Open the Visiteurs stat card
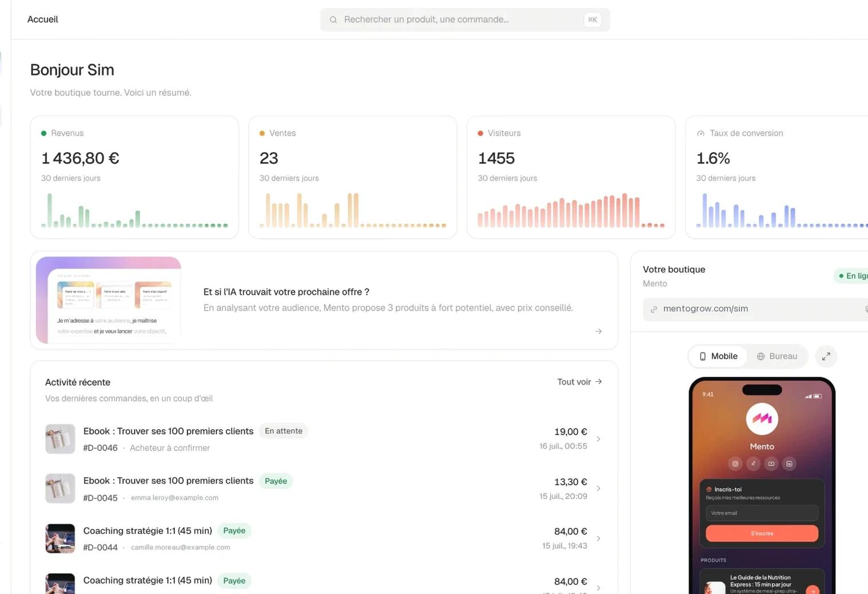868x594 pixels. (571, 177)
